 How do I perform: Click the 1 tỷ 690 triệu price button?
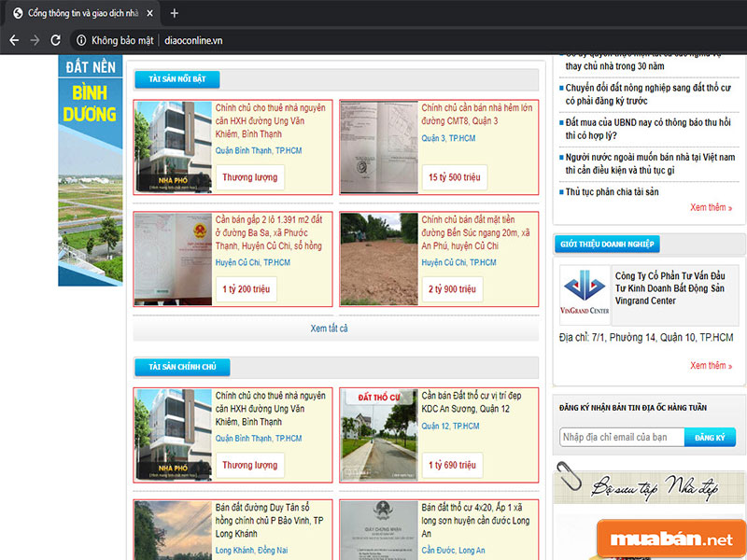(x=452, y=465)
